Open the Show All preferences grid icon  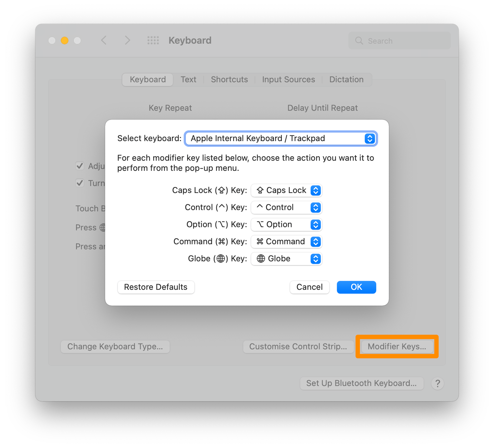tap(153, 40)
